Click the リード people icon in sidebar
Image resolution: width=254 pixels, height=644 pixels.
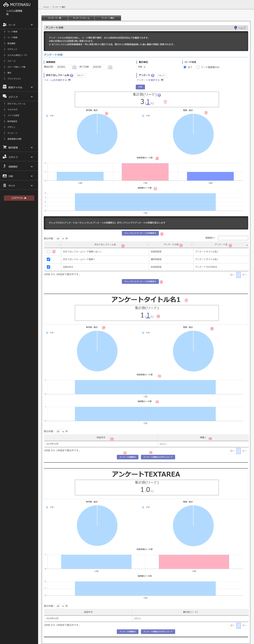click(x=4, y=24)
